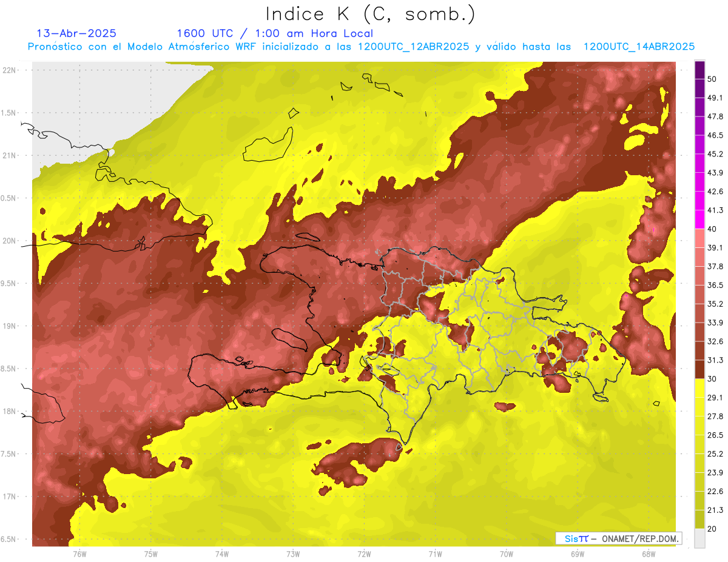The width and height of the screenshot is (728, 562).
Task: Click the '49.1' value on the color scale
Action: tap(715, 98)
